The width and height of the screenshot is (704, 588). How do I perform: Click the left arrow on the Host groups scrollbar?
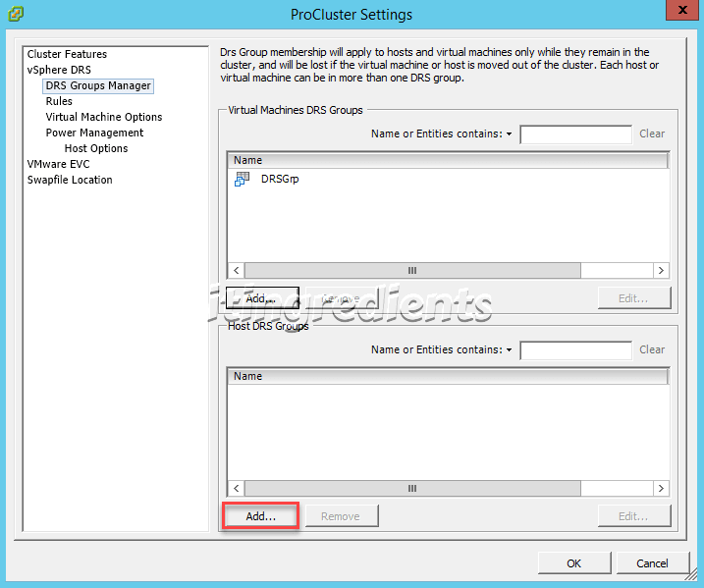click(237, 488)
